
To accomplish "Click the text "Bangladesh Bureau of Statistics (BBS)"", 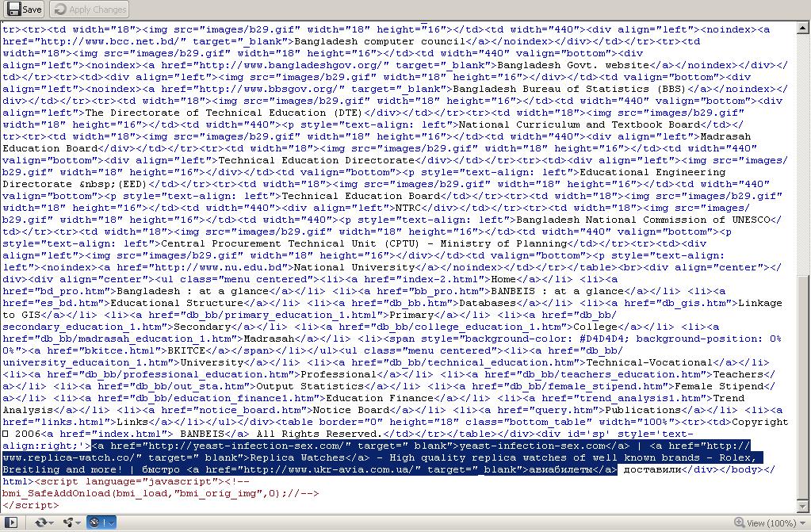I will [x=569, y=89].
